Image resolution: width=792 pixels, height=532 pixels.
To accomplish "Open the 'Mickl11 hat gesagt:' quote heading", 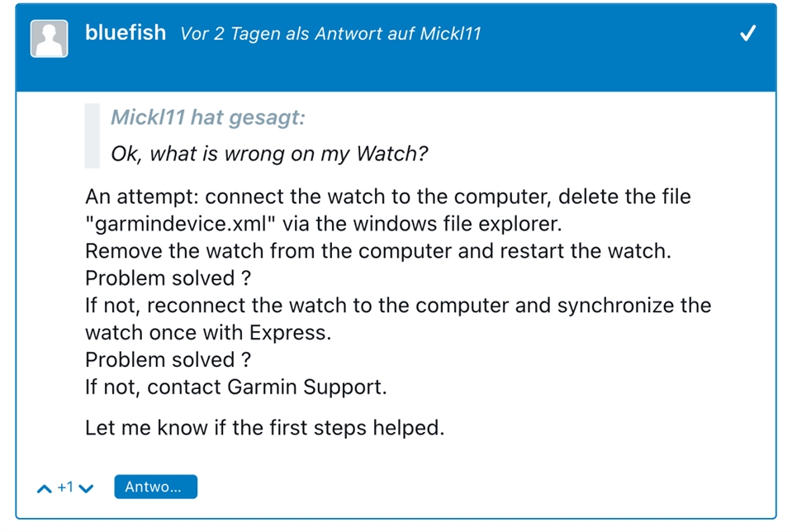I will point(208,117).
